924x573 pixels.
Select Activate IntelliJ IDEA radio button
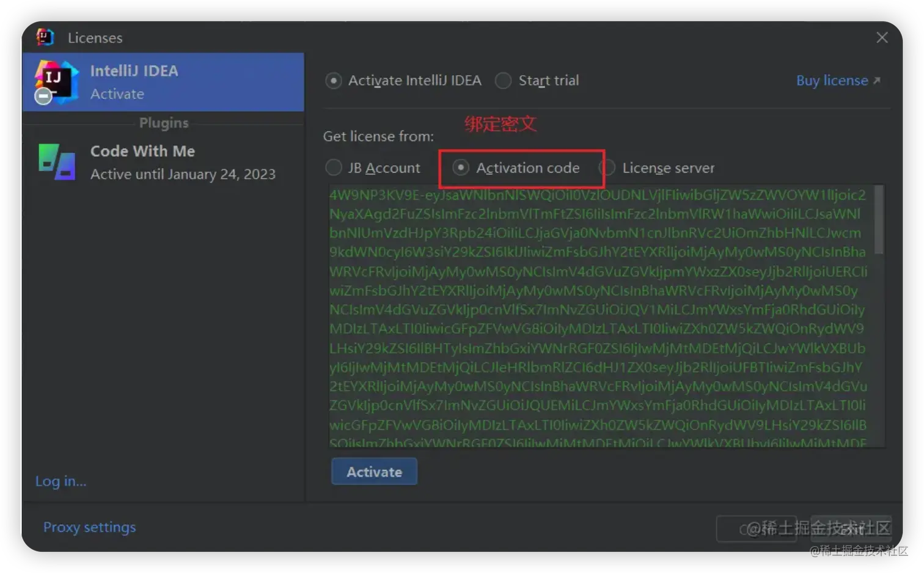pyautogui.click(x=334, y=81)
